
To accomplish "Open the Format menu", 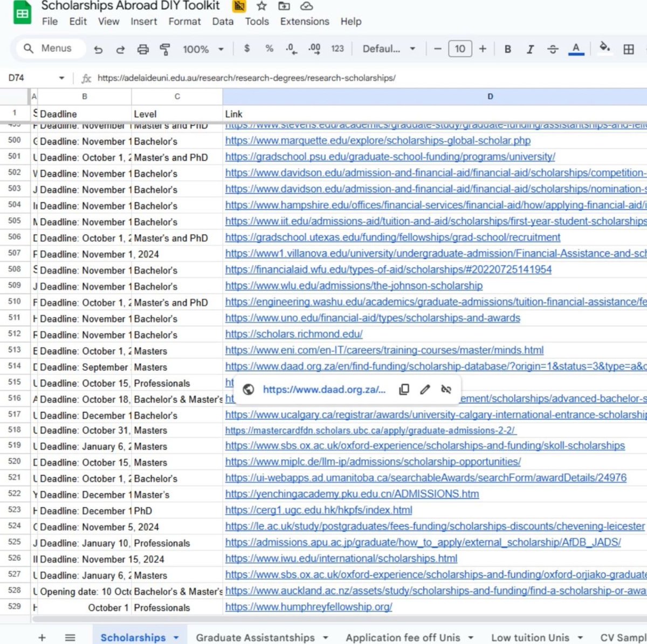I will (184, 22).
